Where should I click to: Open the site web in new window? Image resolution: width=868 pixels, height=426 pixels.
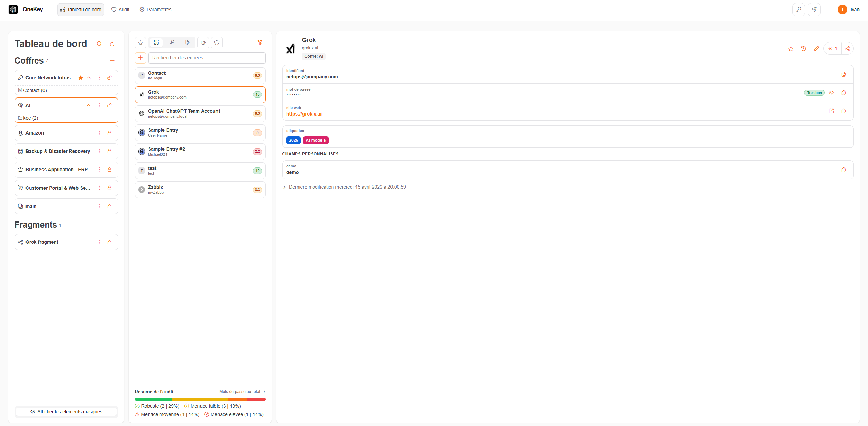coord(831,111)
